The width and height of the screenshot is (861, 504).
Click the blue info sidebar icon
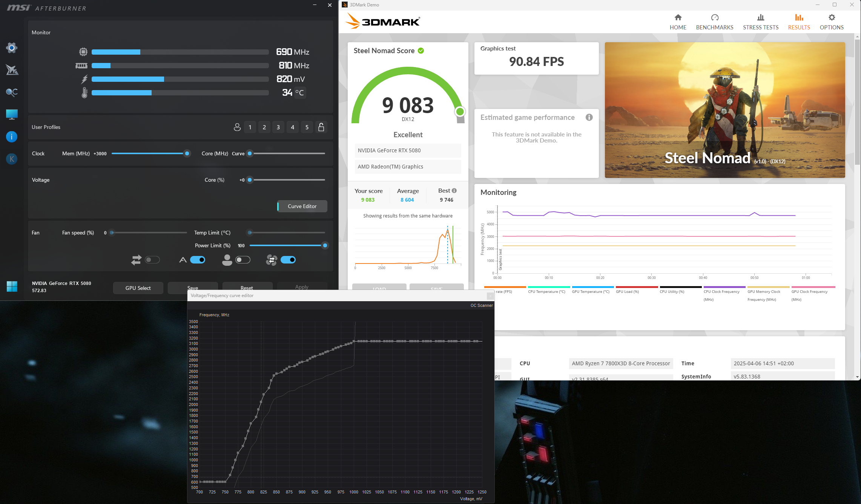tap(12, 136)
